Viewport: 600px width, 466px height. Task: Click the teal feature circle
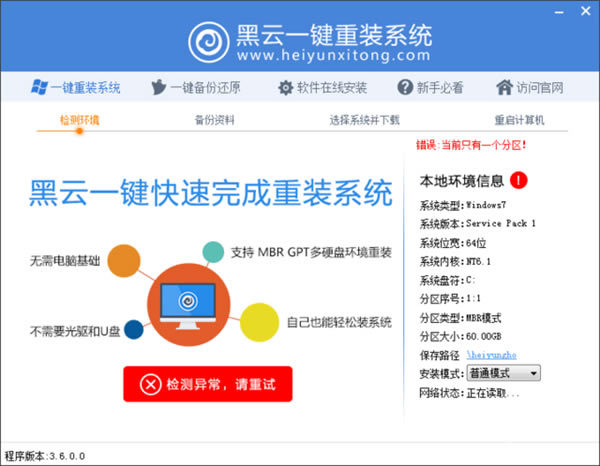click(x=213, y=252)
